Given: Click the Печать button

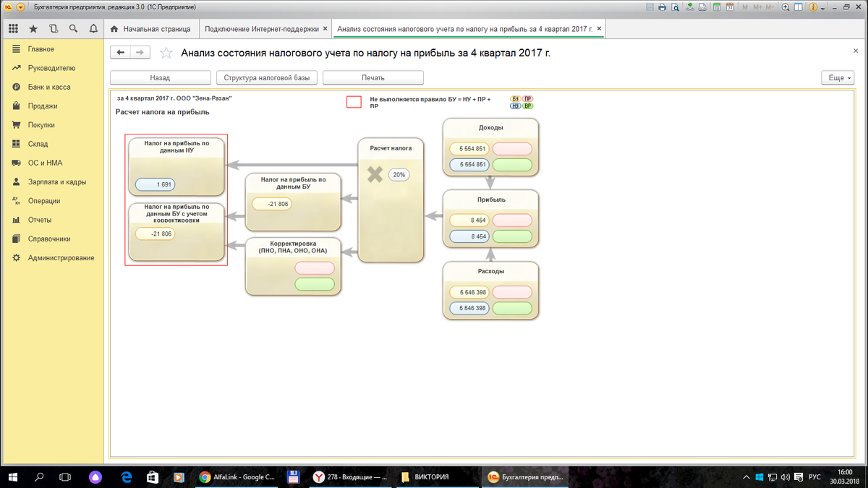Looking at the screenshot, I should coord(373,77).
